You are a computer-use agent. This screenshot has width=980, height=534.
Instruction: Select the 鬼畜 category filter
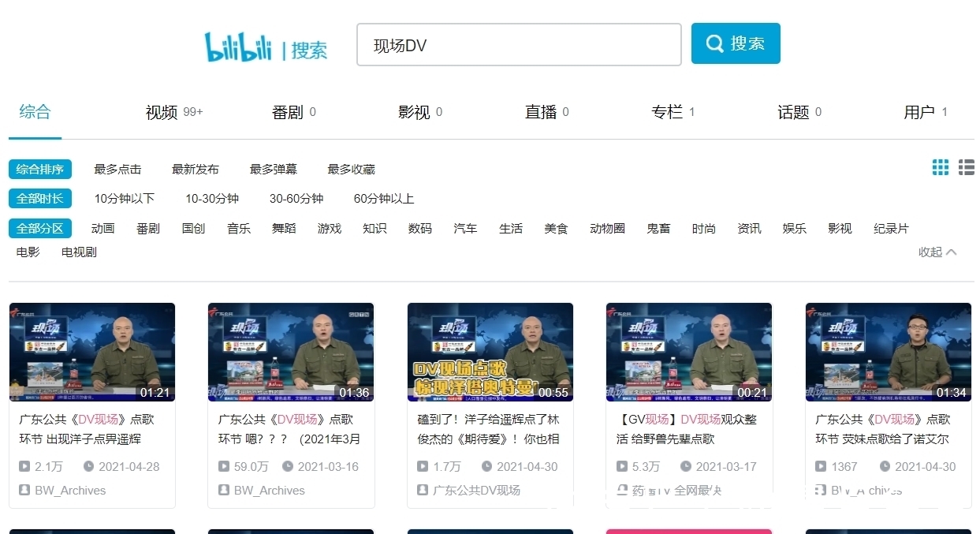pos(658,228)
